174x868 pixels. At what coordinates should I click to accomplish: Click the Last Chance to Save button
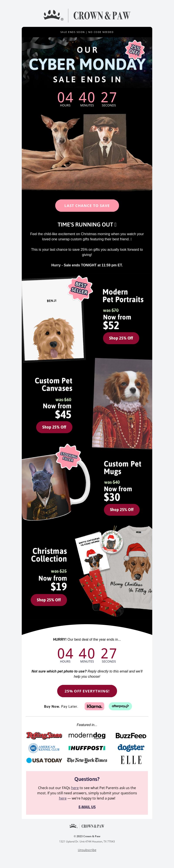[x=87, y=205]
